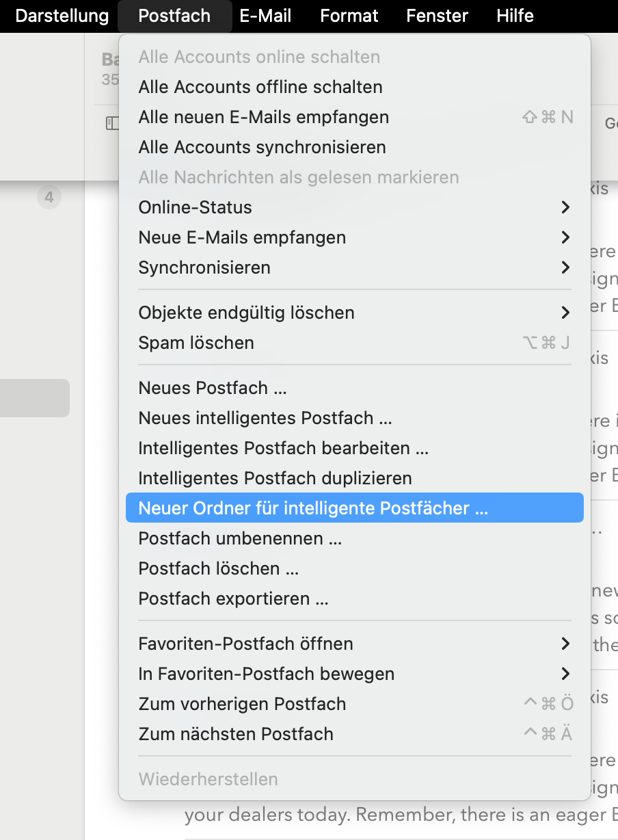Click Neues intelligentes Postfach …
618x840 pixels.
click(265, 418)
